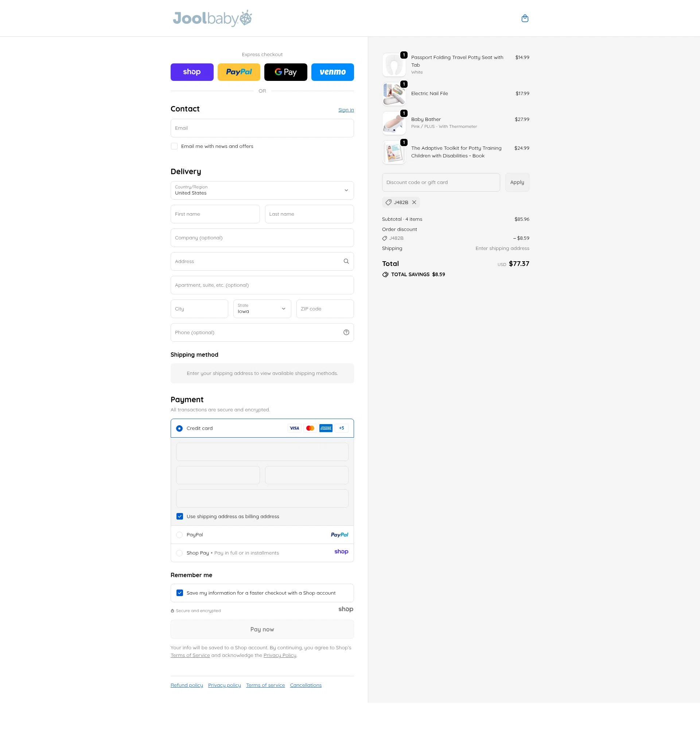Remove the J482B discount tag
This screenshot has width=700, height=732.
click(x=414, y=202)
